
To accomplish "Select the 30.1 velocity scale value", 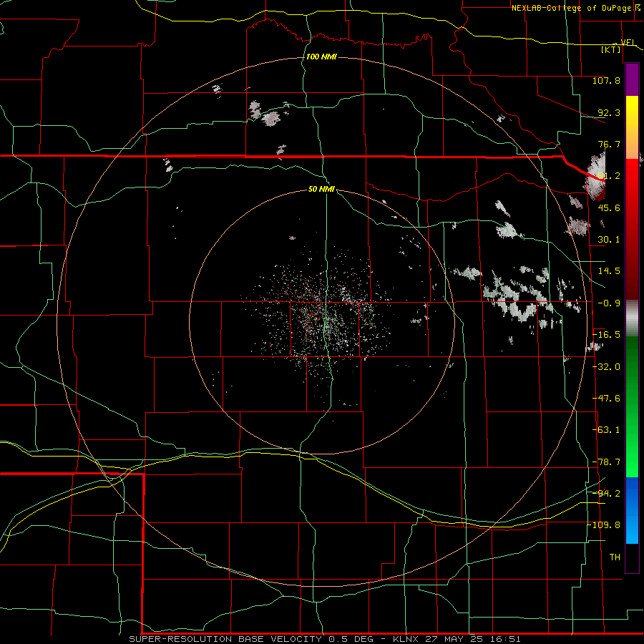I will click(609, 240).
